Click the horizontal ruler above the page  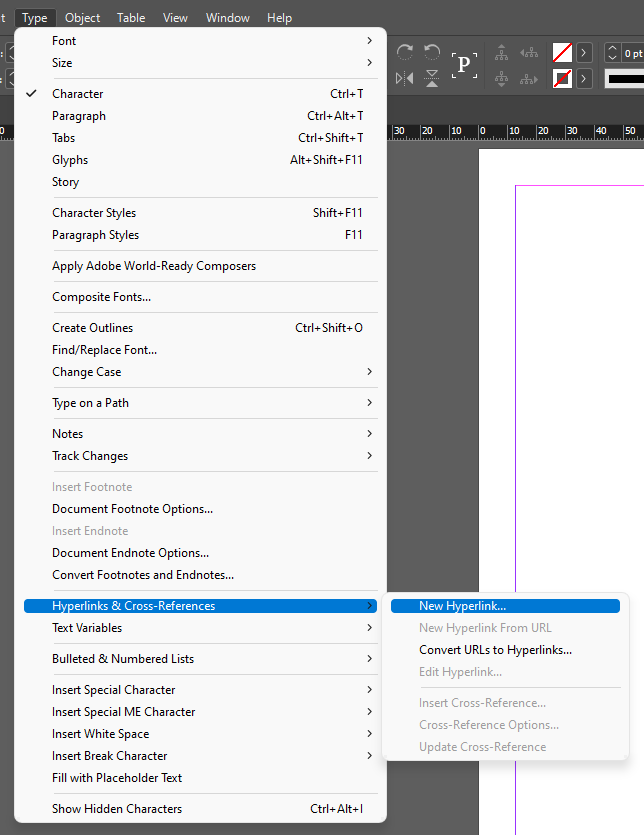[516, 132]
